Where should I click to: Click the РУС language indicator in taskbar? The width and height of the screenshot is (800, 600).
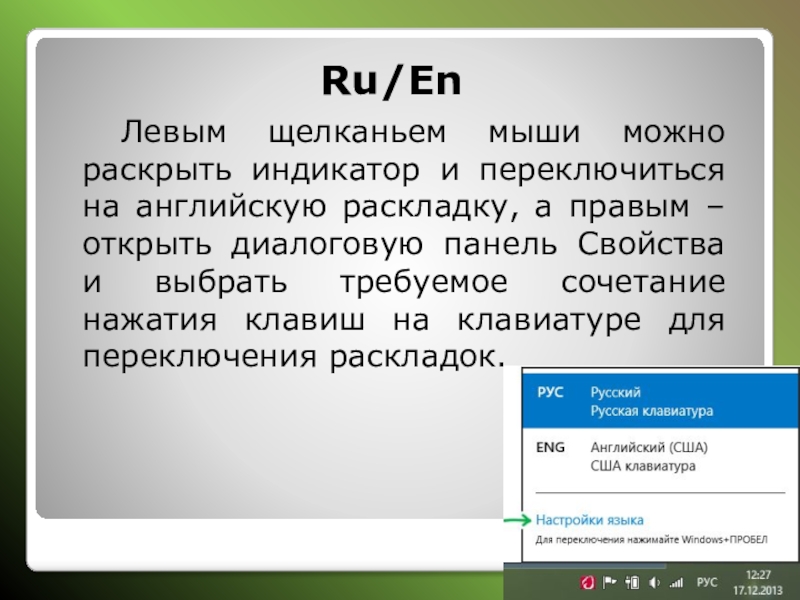tap(707, 582)
